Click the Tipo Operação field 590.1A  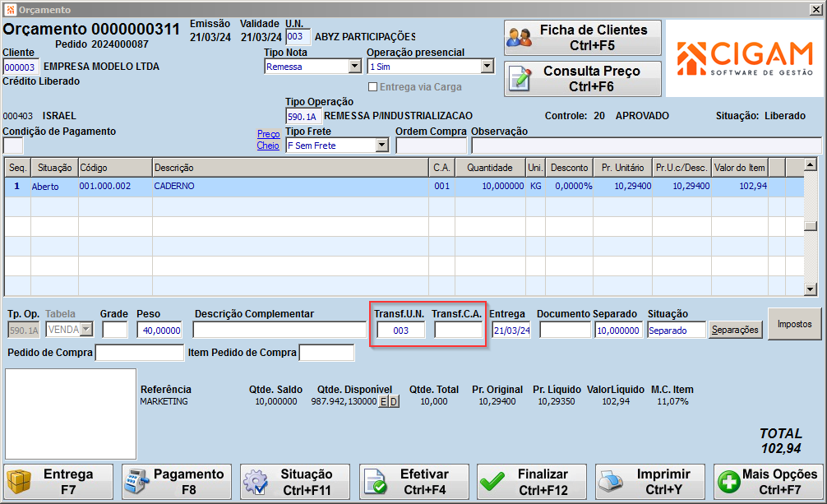(304, 117)
